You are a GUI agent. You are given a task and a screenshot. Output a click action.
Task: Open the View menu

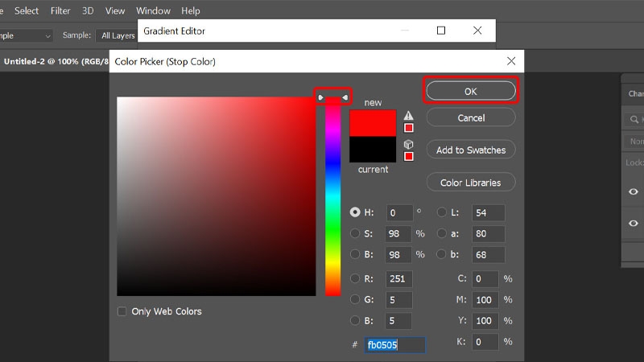(114, 10)
